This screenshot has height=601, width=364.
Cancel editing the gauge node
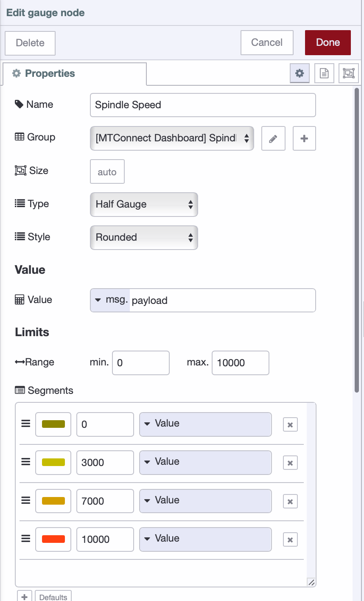[267, 42]
